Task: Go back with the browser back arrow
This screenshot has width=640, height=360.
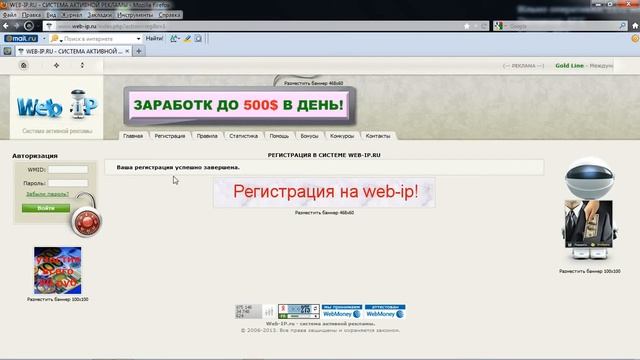Action: (6, 26)
